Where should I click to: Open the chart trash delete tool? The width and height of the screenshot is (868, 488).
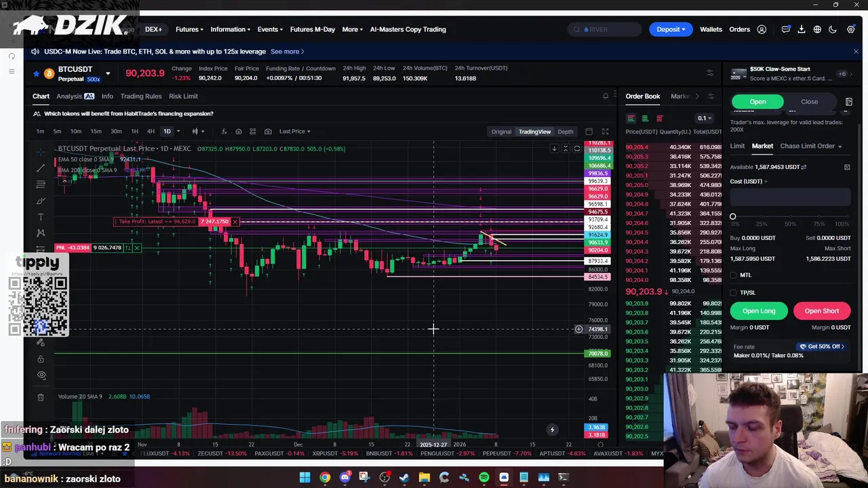[41, 397]
